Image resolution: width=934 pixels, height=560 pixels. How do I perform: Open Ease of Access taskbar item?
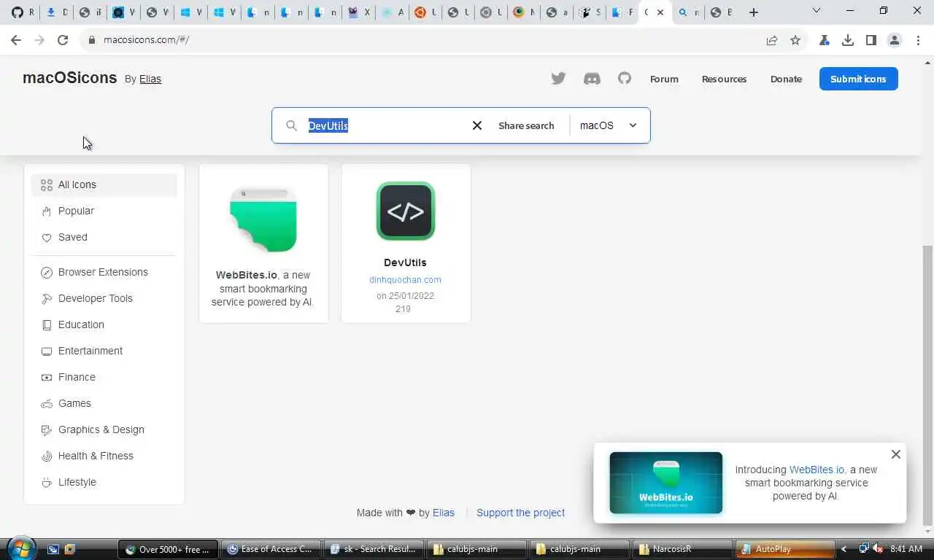[271, 549]
